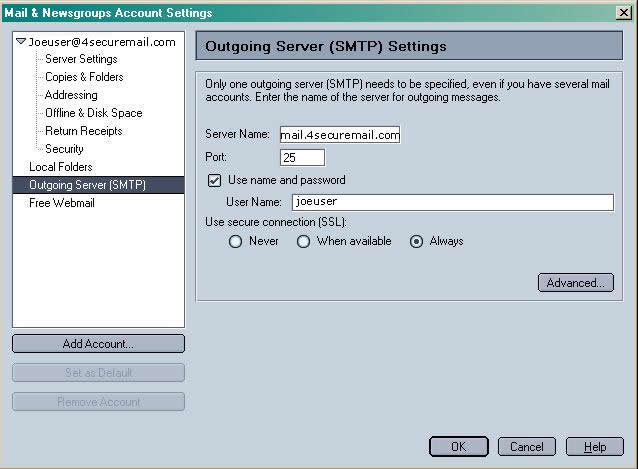
Task: Open Copies & Folders settings
Action: (84, 77)
